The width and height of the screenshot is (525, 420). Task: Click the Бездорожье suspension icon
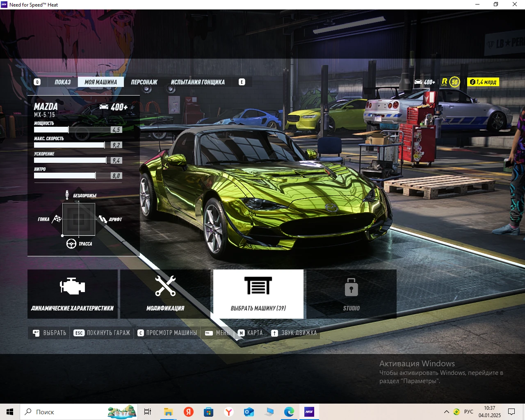pyautogui.click(x=67, y=195)
